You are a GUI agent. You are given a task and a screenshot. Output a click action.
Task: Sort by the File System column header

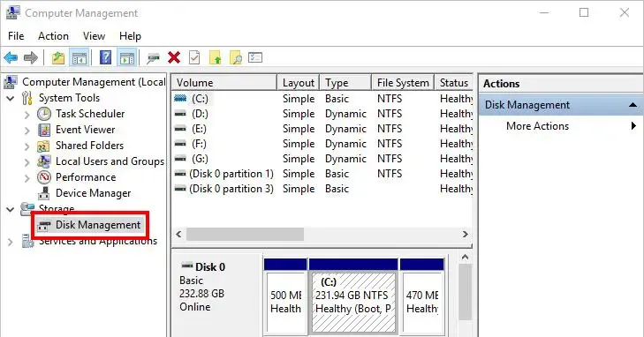tap(404, 82)
